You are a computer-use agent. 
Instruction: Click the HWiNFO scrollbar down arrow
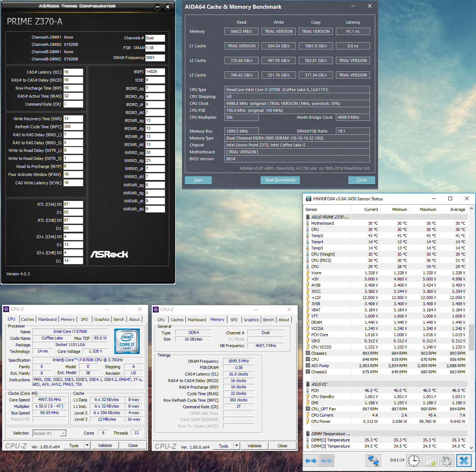tap(472, 448)
